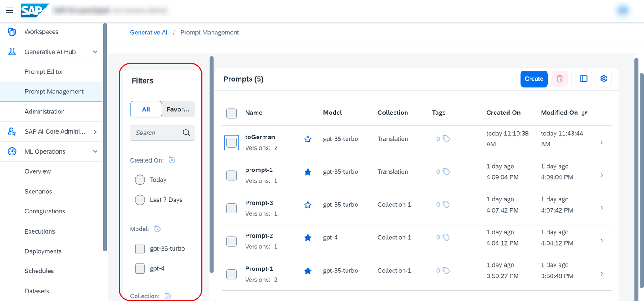Open Prompt Editor in sidebar
The width and height of the screenshot is (644, 301).
pyautogui.click(x=51, y=71)
